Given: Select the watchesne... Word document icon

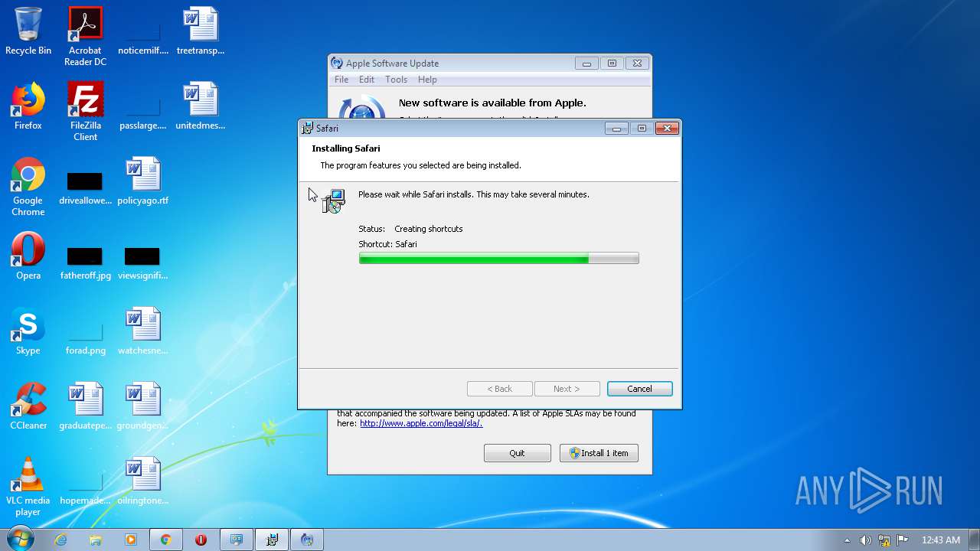Looking at the screenshot, I should [x=142, y=331].
